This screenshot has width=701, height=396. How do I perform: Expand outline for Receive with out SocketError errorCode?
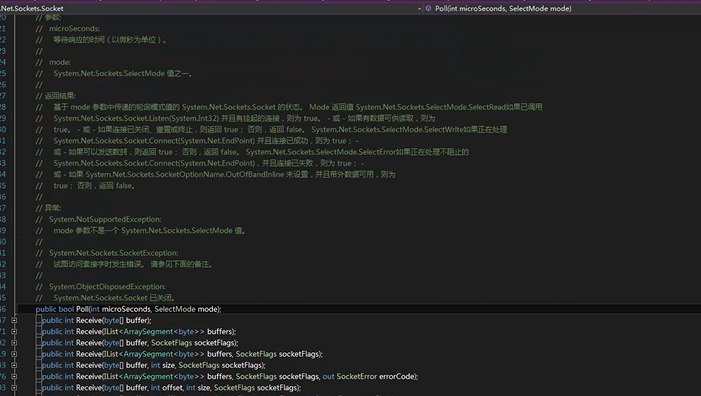click(x=14, y=376)
